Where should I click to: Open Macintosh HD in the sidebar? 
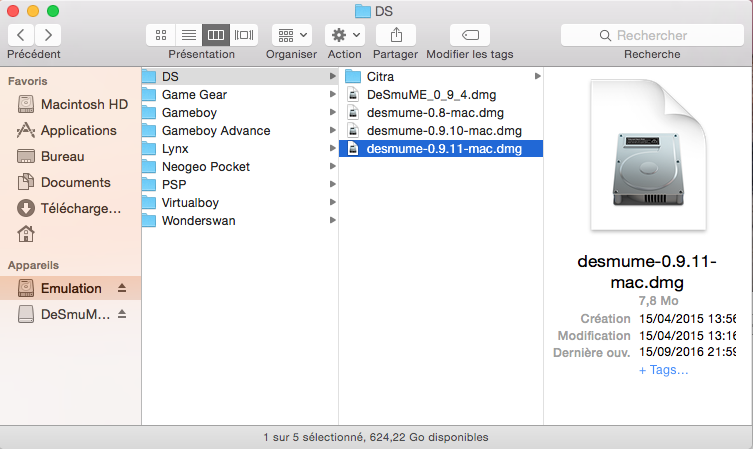click(x=71, y=104)
